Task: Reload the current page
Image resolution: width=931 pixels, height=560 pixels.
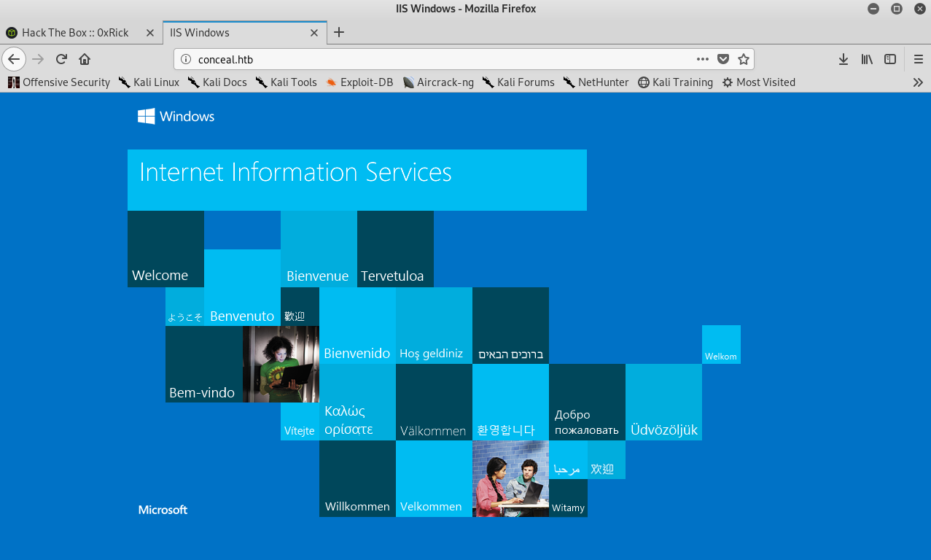Action: [x=62, y=59]
